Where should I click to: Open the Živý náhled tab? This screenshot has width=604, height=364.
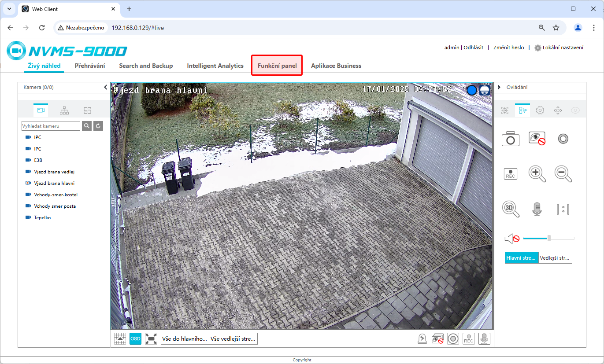click(44, 66)
